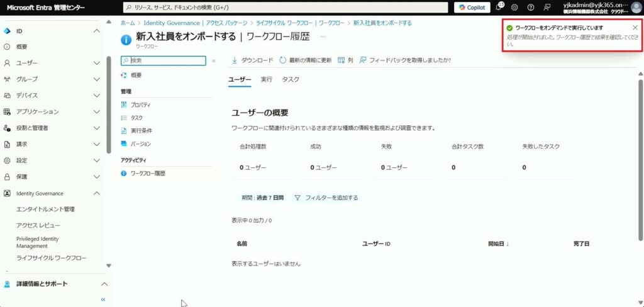This screenshot has height=307, width=644.
Task: Focus the workflow menu 検索 box
Action: coord(164,60)
